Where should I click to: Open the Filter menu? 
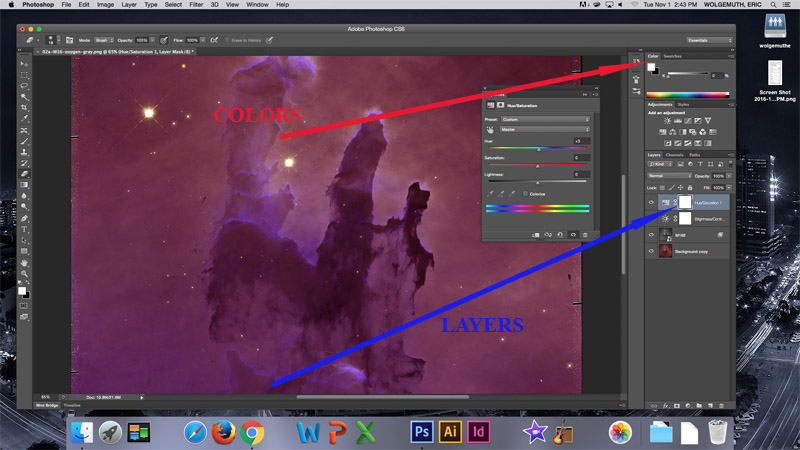(x=195, y=5)
